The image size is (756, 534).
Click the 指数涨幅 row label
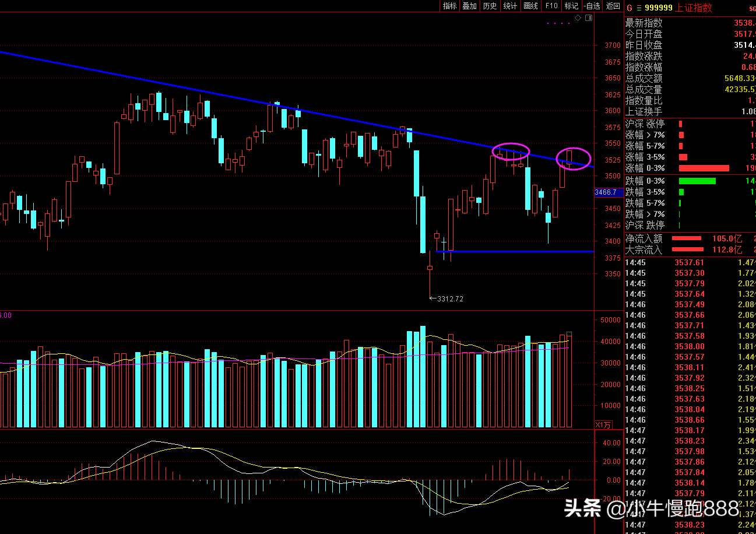click(x=644, y=68)
